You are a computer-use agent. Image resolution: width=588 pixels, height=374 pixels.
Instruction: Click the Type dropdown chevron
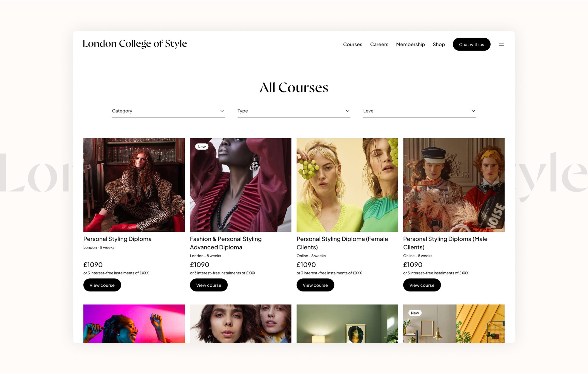click(348, 111)
